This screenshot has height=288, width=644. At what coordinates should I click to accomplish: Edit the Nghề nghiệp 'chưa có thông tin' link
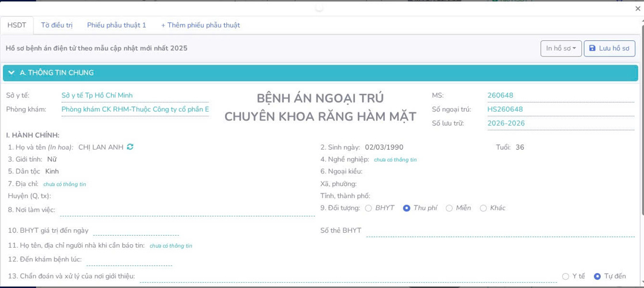395,160
